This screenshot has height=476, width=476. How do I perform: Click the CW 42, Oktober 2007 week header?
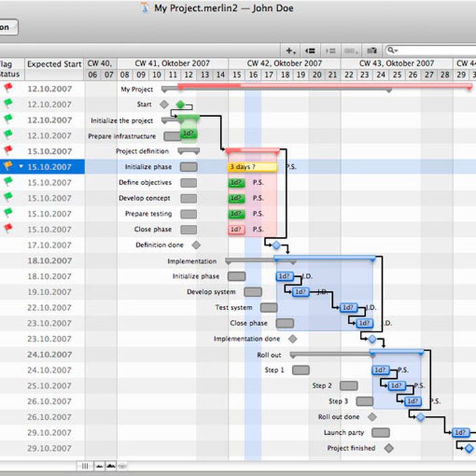(x=284, y=63)
